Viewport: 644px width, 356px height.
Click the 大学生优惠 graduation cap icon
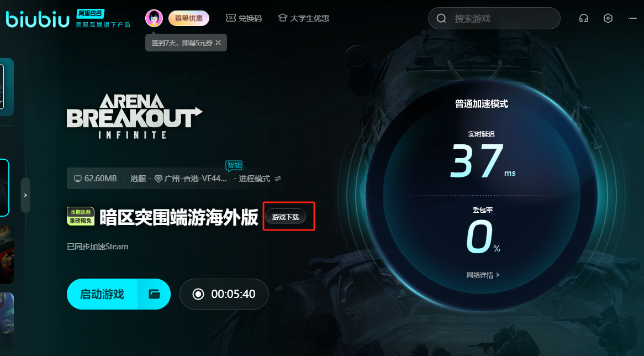click(283, 18)
